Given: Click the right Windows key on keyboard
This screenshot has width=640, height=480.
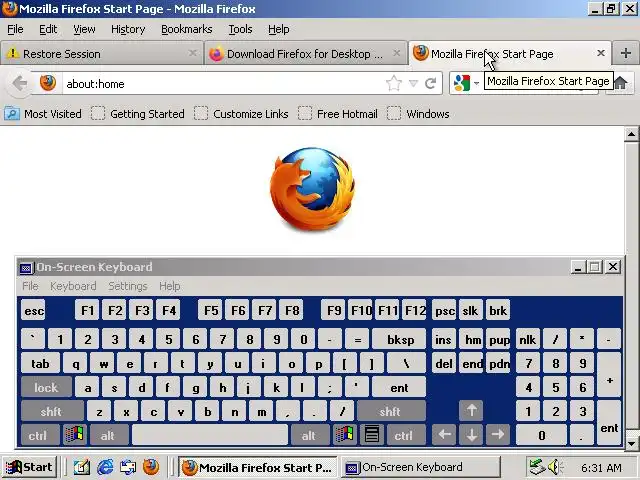Looking at the screenshot, I should [x=344, y=435].
